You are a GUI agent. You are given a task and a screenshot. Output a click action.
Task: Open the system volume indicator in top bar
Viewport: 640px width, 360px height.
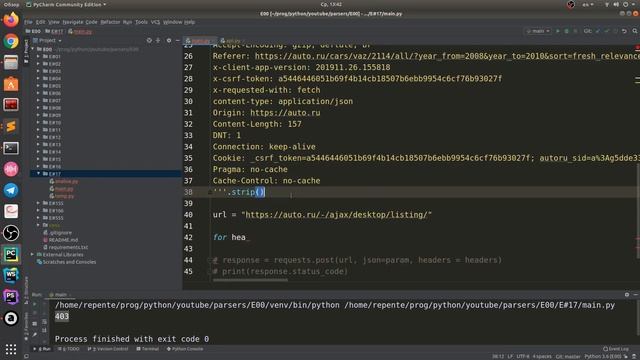(616, 4)
